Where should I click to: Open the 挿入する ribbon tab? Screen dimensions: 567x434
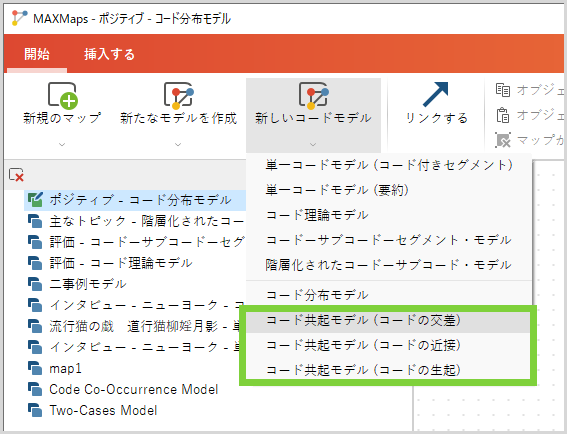tap(109, 54)
